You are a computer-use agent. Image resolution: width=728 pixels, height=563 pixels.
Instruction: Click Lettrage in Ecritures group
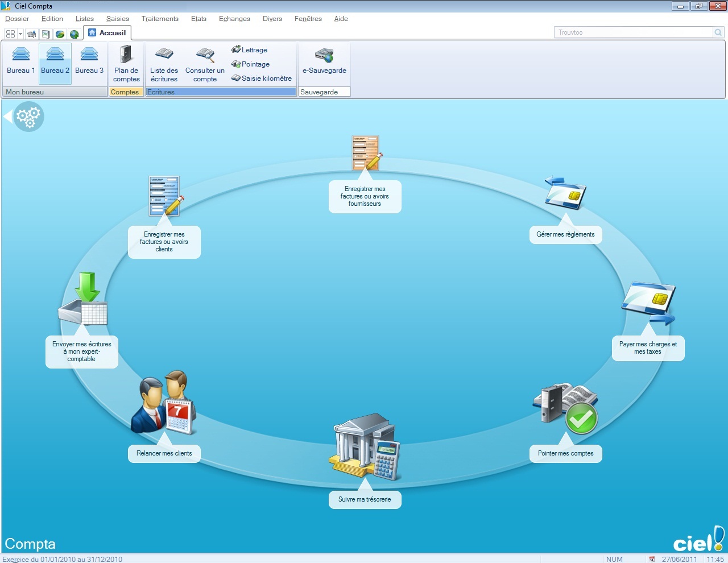tap(250, 50)
